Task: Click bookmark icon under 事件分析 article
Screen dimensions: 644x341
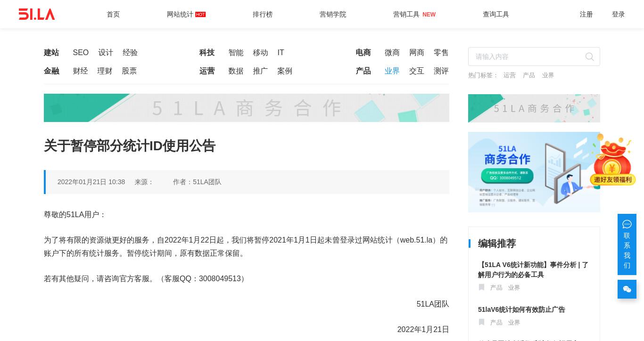Action: click(481, 287)
